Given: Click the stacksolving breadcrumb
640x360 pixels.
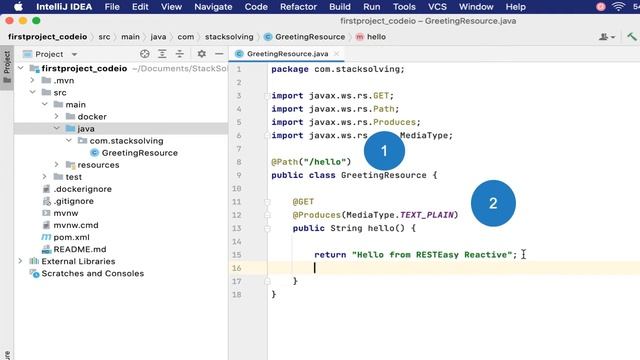Looking at the screenshot, I should [229, 37].
